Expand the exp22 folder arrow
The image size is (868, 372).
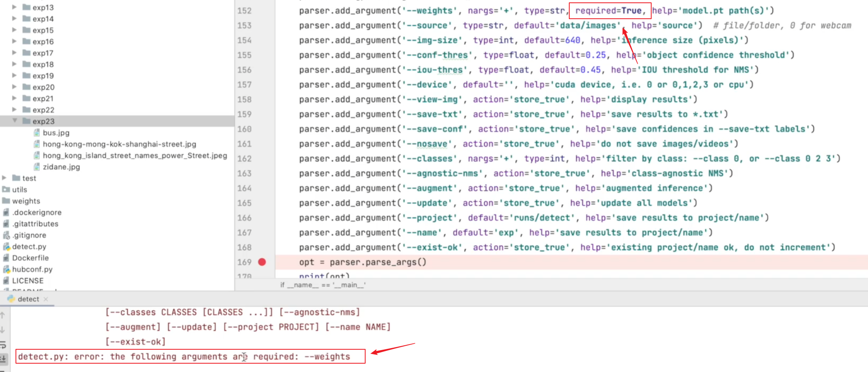(x=14, y=109)
